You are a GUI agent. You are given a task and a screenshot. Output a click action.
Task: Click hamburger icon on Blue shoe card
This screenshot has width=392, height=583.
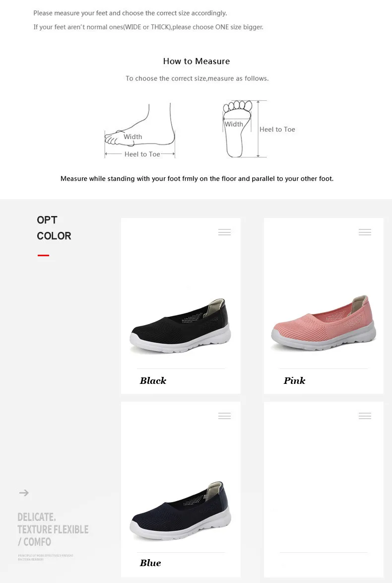pos(224,416)
